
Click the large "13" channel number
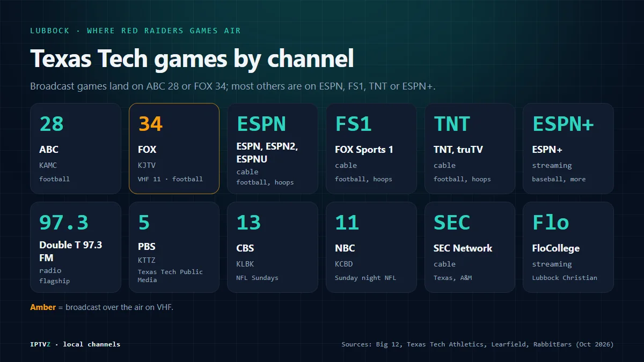click(x=249, y=223)
